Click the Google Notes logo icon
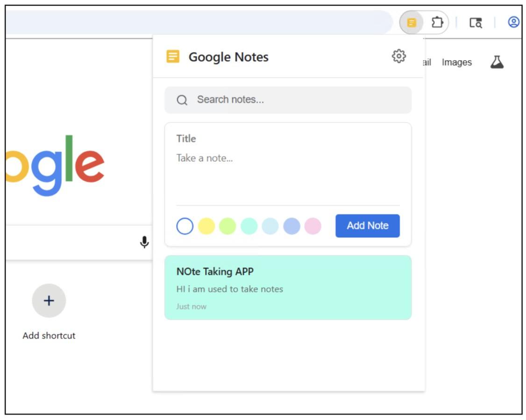Viewport: 526px width, 420px height. coord(173,56)
